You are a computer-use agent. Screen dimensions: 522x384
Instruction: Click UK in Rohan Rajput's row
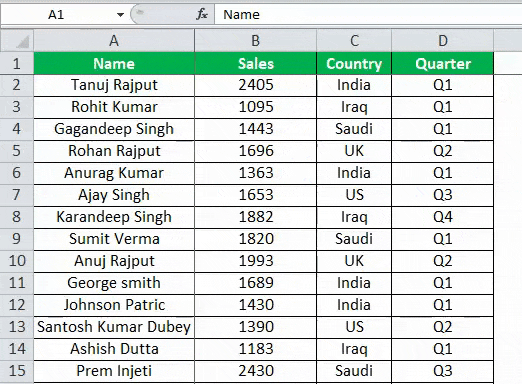tap(354, 151)
